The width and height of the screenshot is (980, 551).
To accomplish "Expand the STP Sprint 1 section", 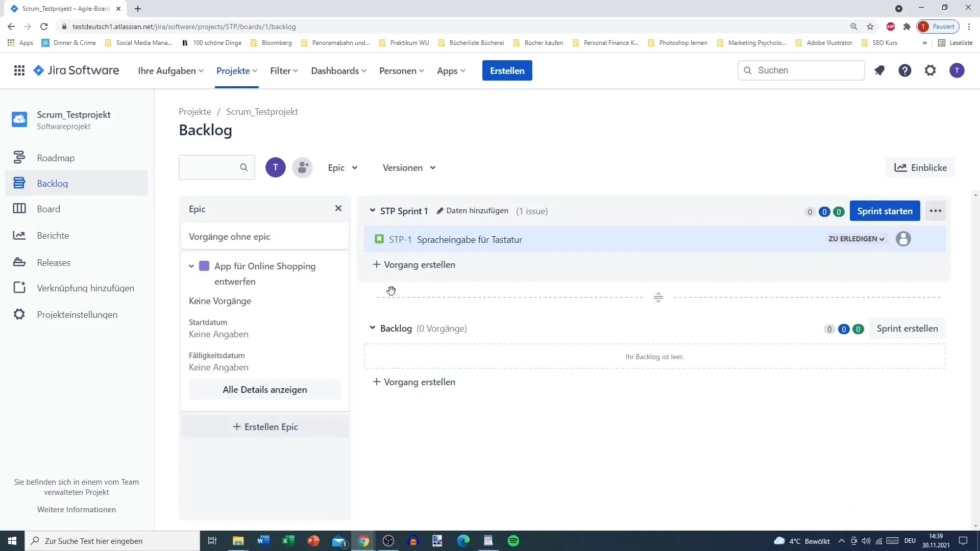I will point(373,211).
